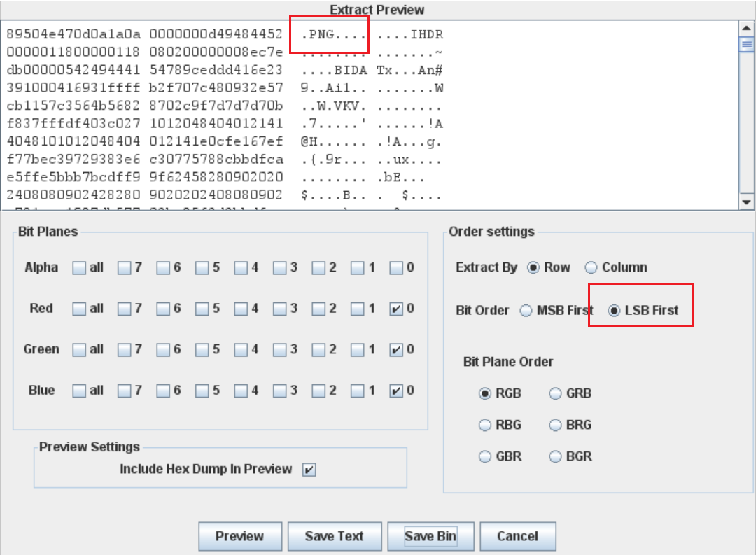Select Extract By Row option
Screen dimensions: 756x555
coord(533,267)
